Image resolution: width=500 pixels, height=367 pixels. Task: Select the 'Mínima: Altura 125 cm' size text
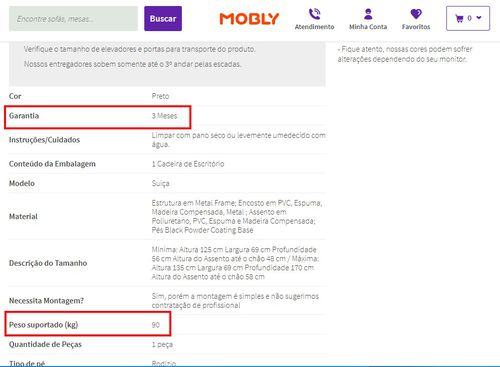tap(235, 263)
